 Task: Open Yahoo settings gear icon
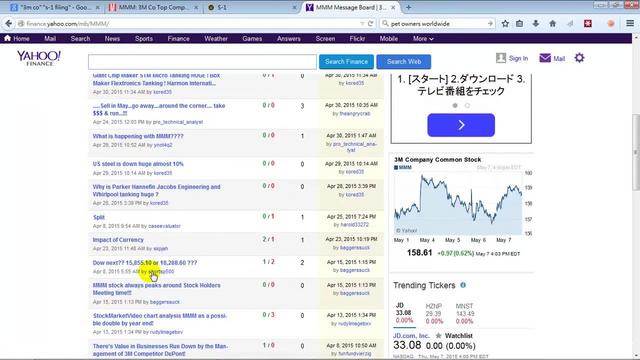(x=579, y=58)
